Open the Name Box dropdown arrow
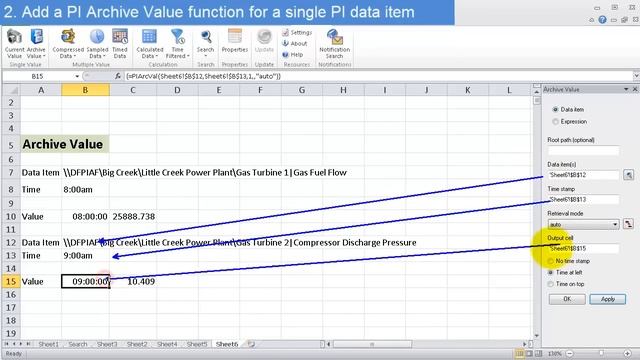The width and height of the screenshot is (640, 360). point(77,76)
